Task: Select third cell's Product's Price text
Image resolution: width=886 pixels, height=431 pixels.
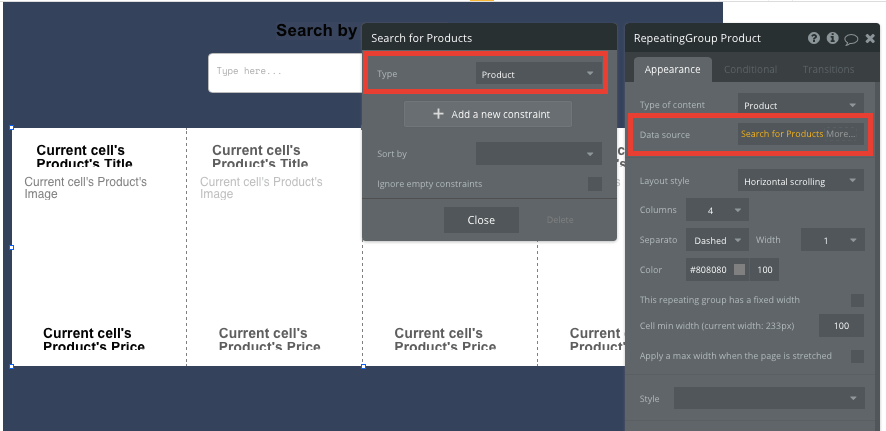Action: tap(445, 338)
